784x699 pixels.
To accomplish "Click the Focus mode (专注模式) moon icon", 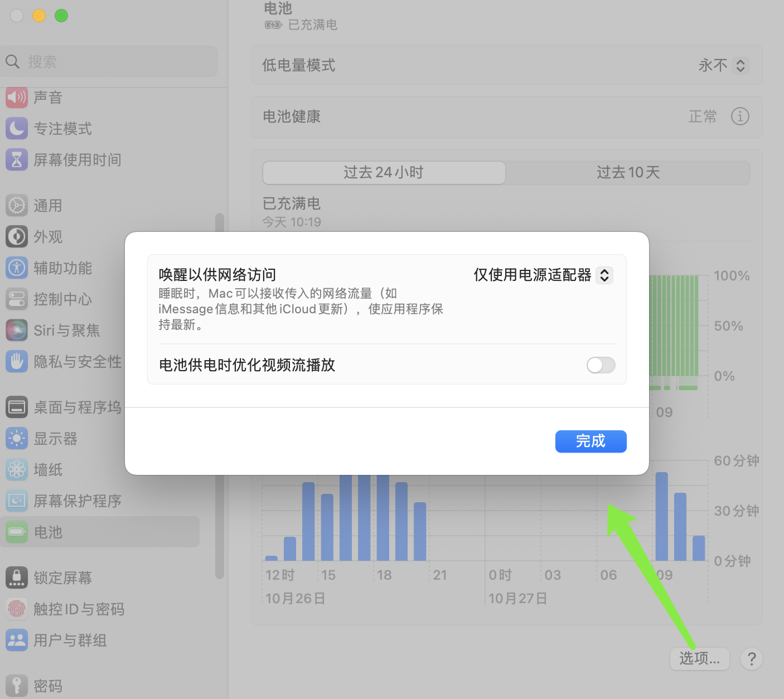I will (x=17, y=129).
